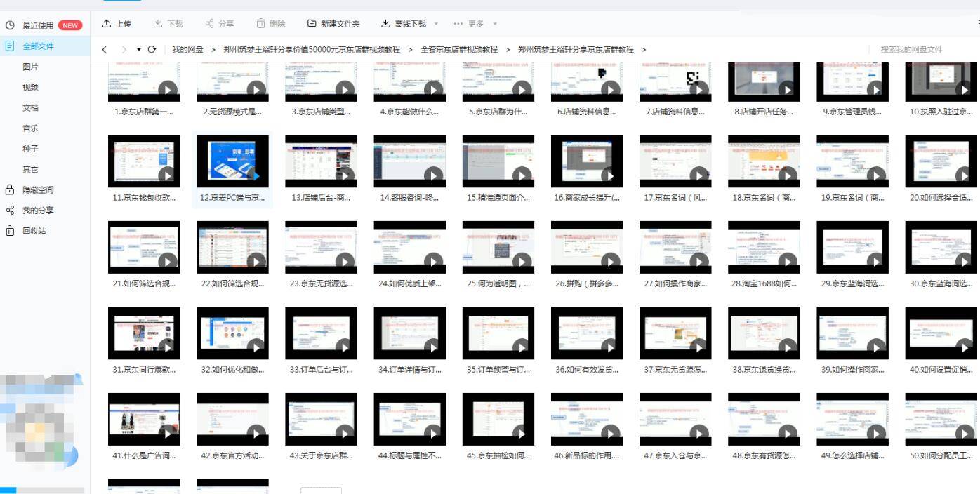Play video 26.拼购（拼多多...
The height and width of the screenshot is (494, 980).
(610, 261)
